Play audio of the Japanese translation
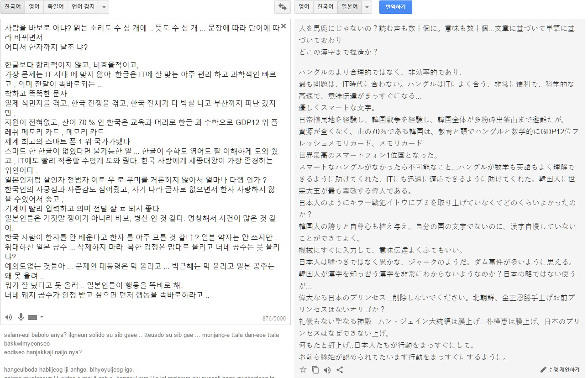This screenshot has width=588, height=378. [x=327, y=370]
